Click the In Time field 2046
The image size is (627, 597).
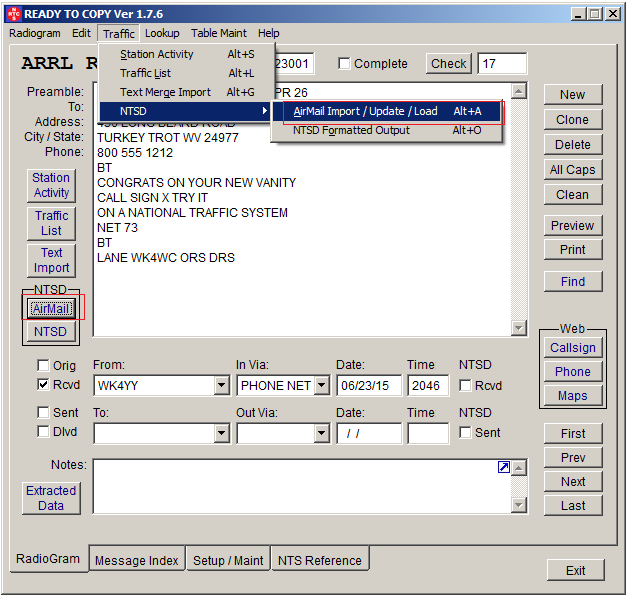click(x=428, y=385)
